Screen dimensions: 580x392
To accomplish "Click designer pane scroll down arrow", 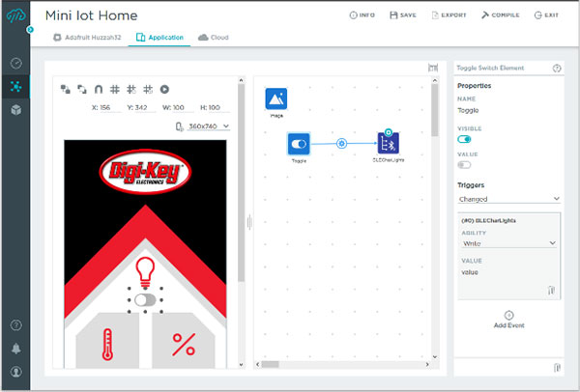I will (241, 364).
